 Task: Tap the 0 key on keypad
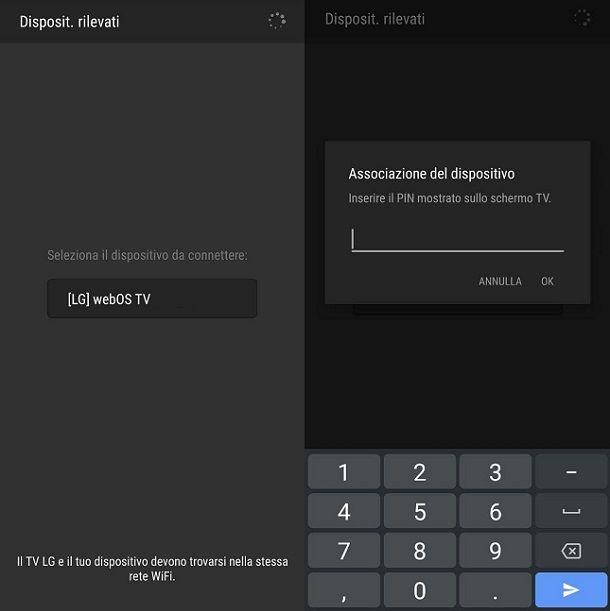point(420,590)
